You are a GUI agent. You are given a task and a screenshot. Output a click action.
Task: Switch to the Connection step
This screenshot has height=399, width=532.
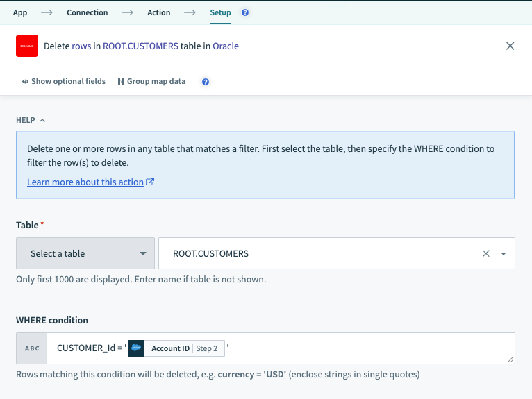[x=87, y=12]
